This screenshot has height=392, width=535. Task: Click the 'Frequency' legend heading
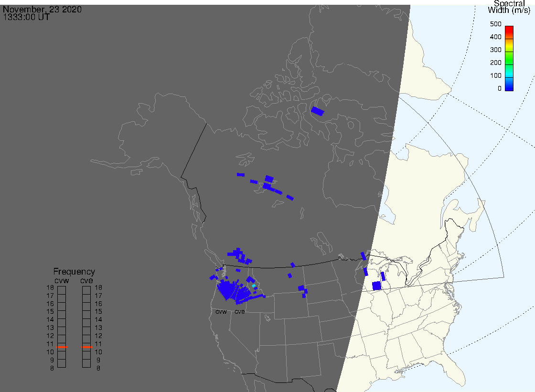(x=74, y=272)
